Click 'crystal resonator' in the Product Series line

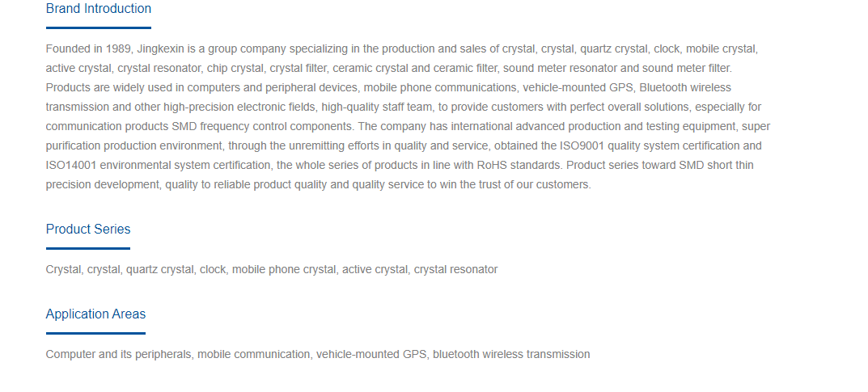(455, 270)
